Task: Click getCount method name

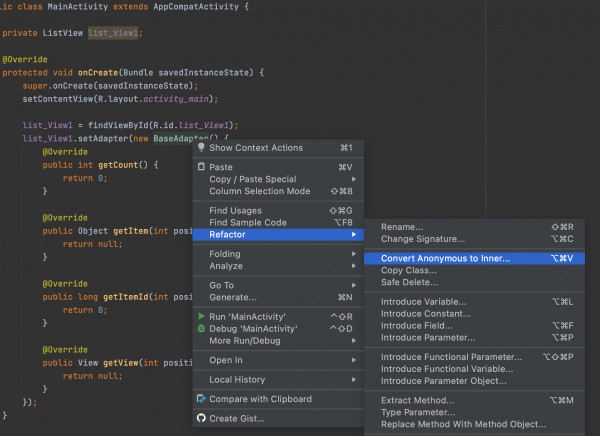Action: [118, 165]
